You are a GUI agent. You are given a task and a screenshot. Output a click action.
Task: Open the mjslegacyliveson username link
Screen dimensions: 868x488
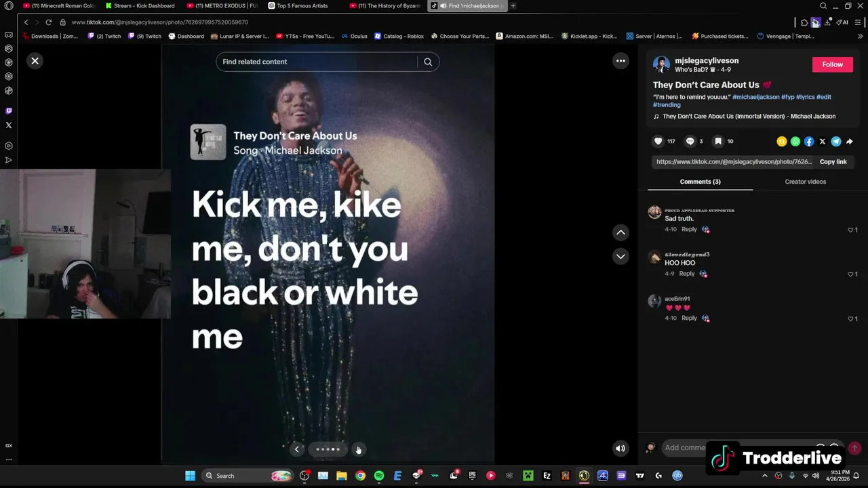pos(707,60)
